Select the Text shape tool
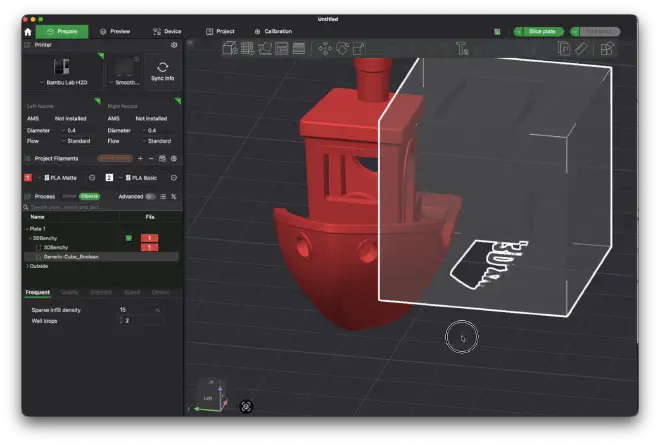Image resolution: width=660 pixels, height=445 pixels. [x=462, y=49]
